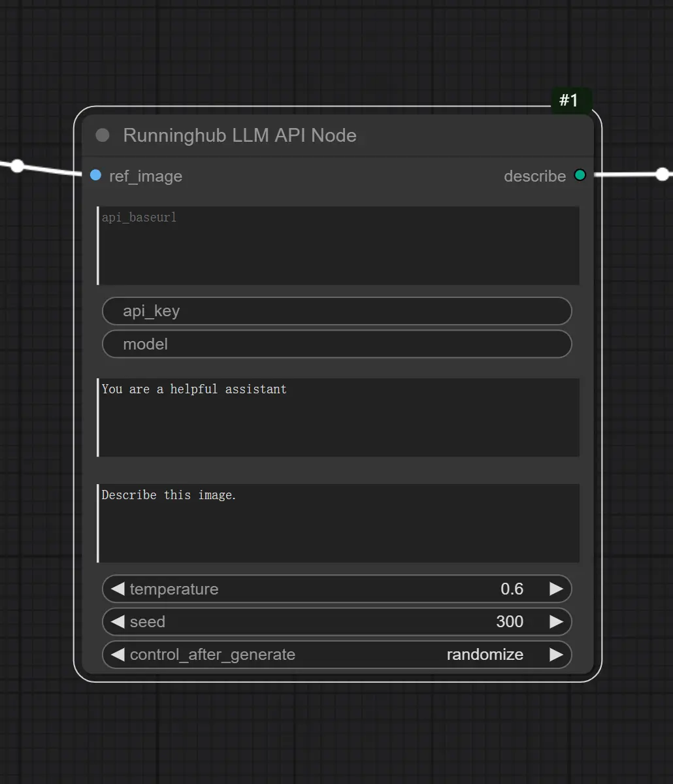The image size is (673, 784).
Task: Click the Runninghub LLM API Node title
Action: (x=240, y=135)
